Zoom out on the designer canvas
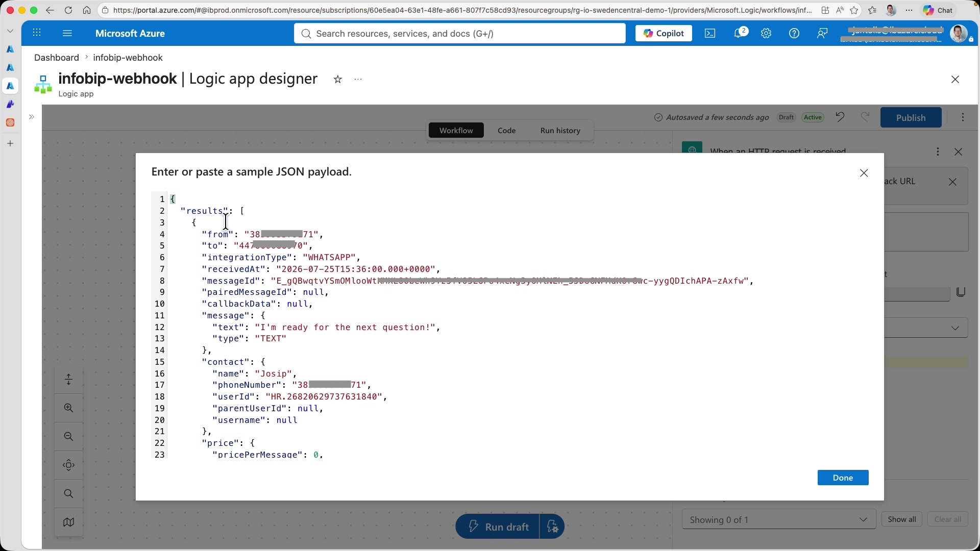 click(68, 437)
